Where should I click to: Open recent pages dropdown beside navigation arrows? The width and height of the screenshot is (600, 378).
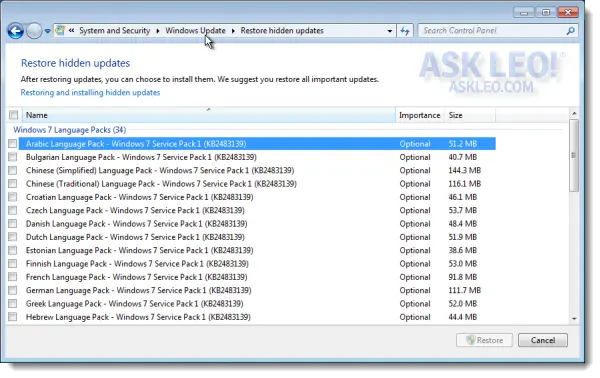point(47,31)
